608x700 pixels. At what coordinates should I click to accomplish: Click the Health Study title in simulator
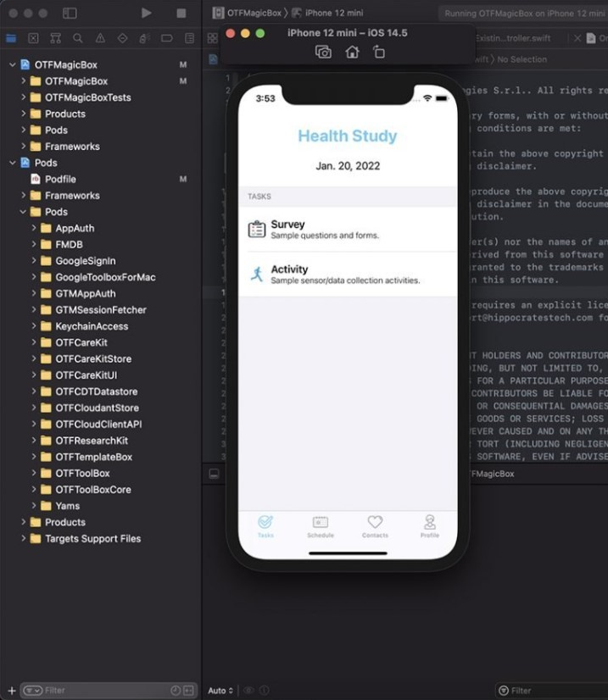tap(348, 136)
